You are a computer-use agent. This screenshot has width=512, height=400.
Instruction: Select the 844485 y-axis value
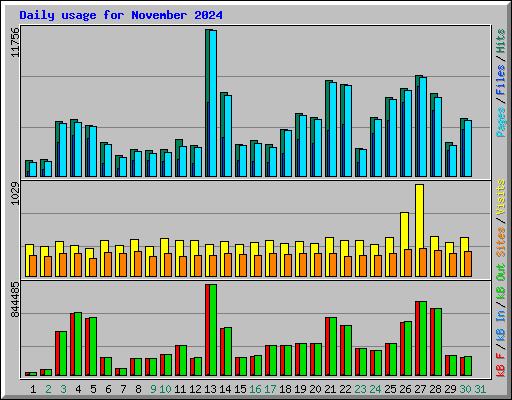tap(15, 299)
